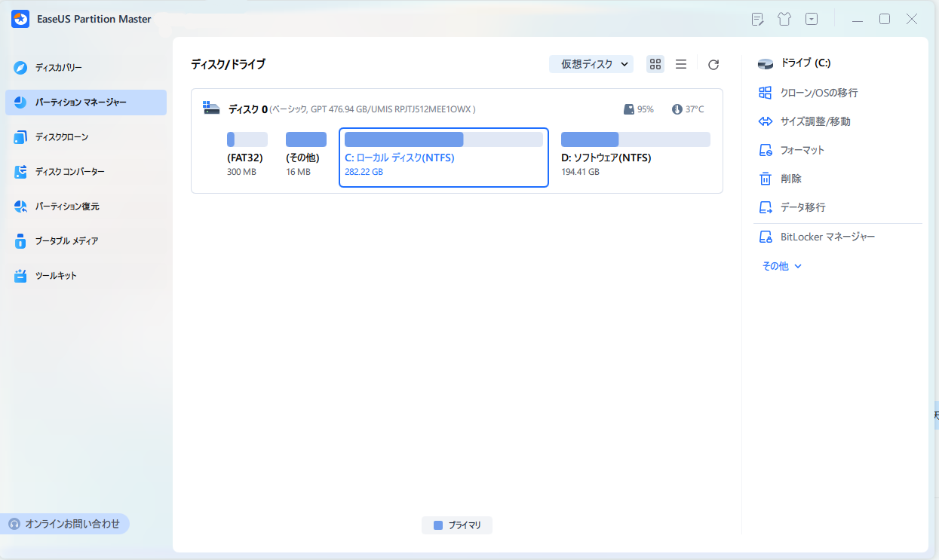Click クローン/OSの移行 action

[818, 93]
